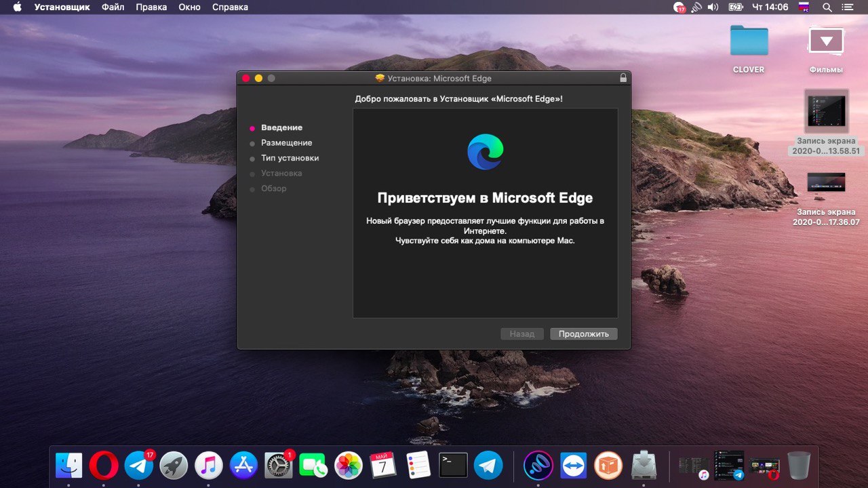Open the Apple menu
Viewport: 868px width, 488px height.
18,7
